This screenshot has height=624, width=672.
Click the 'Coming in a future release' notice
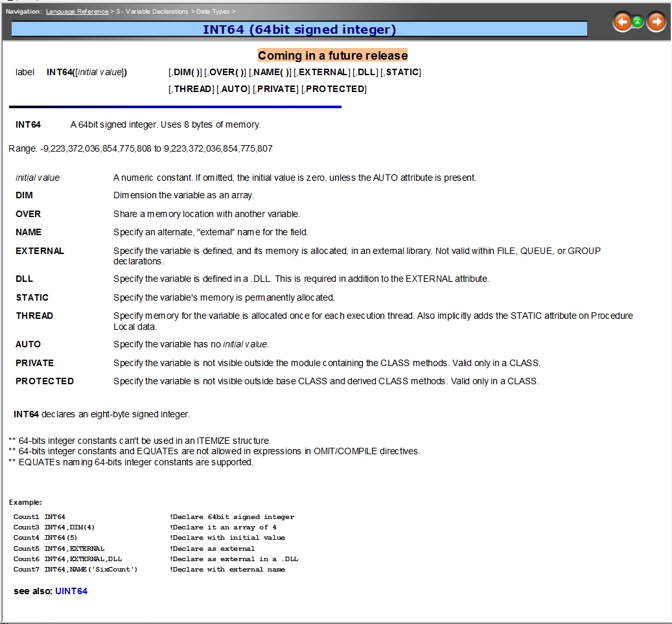332,55
